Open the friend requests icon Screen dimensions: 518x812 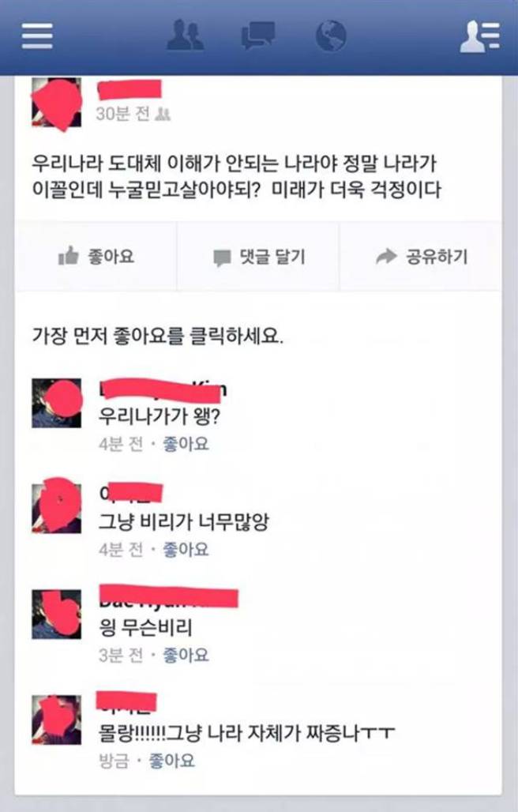click(186, 35)
